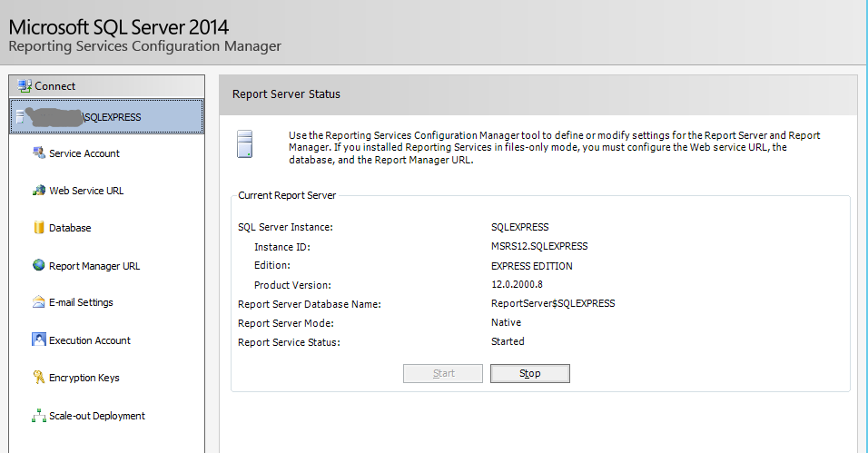868x453 pixels.
Task: Click the configuration tool description paragraph
Action: point(554,147)
